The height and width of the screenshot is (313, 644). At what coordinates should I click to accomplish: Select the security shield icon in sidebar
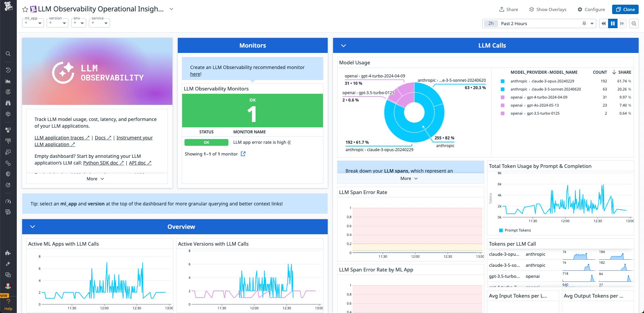pyautogui.click(x=8, y=174)
